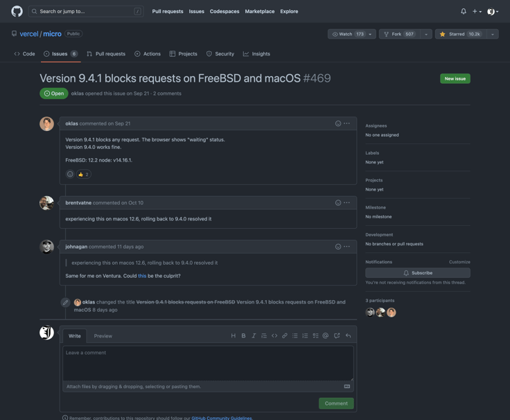This screenshot has height=420, width=510.
Task: Select the Write tab in comment box
Action: click(x=74, y=336)
